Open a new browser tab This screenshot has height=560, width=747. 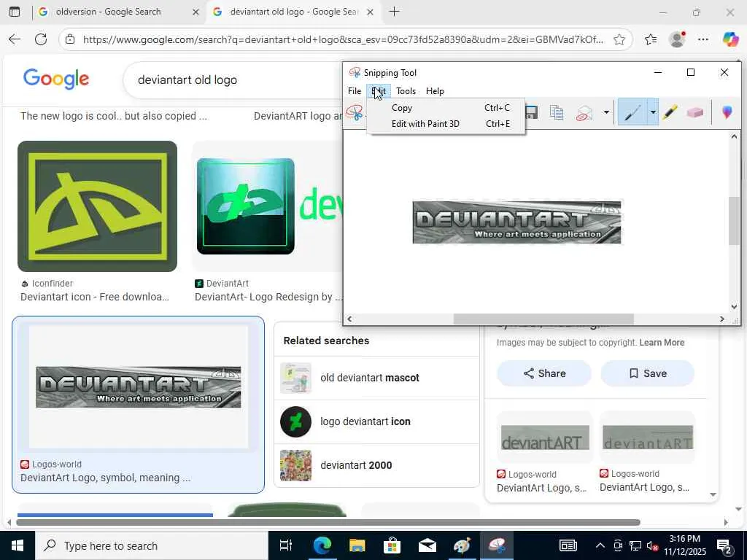[395, 12]
